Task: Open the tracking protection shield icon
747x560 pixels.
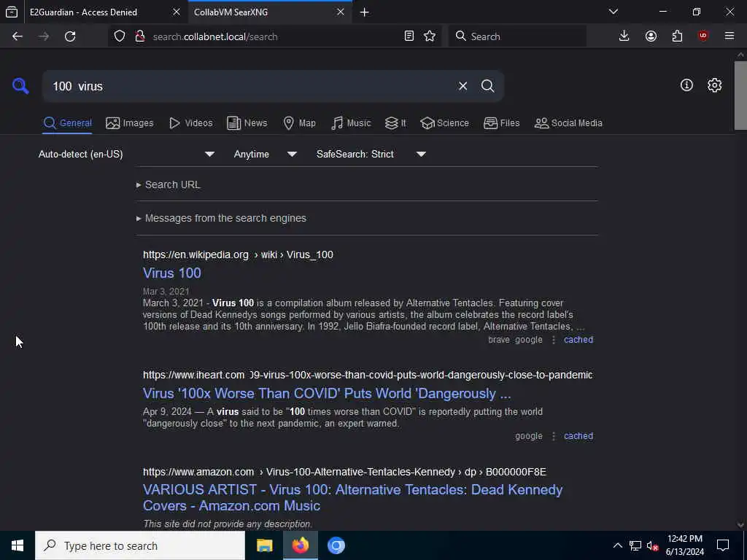Action: coord(120,36)
